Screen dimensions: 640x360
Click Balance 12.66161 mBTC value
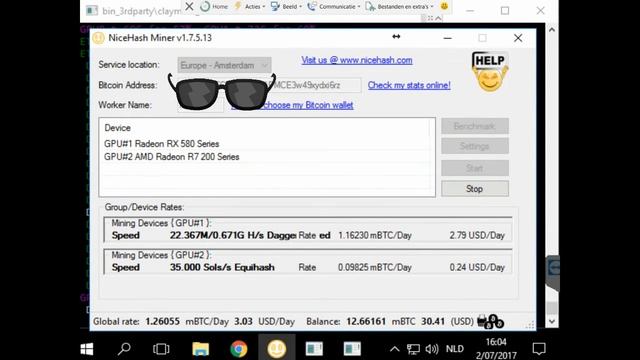366,322
